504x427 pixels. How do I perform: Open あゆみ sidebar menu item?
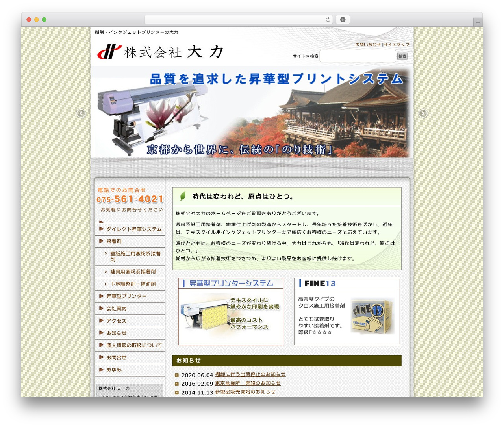[130, 370]
